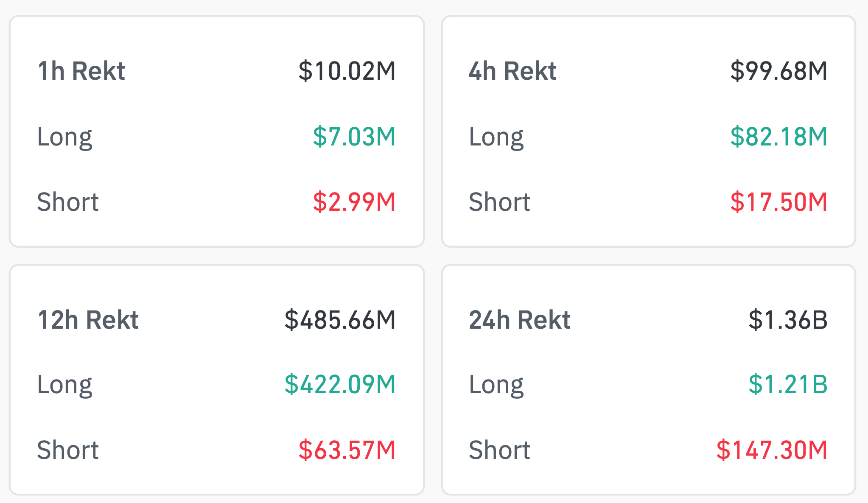
Task: Click the $99.68M 4h total value
Action: [x=779, y=71]
